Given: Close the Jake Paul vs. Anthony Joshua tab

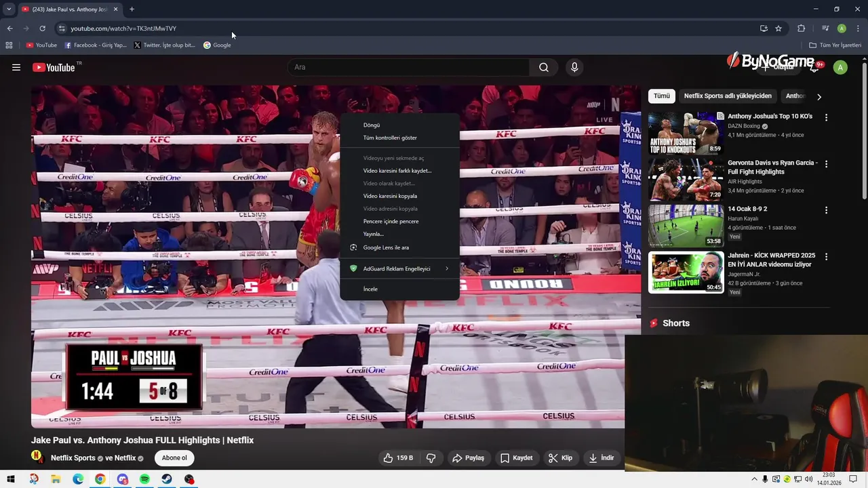Looking at the screenshot, I should coord(115,9).
